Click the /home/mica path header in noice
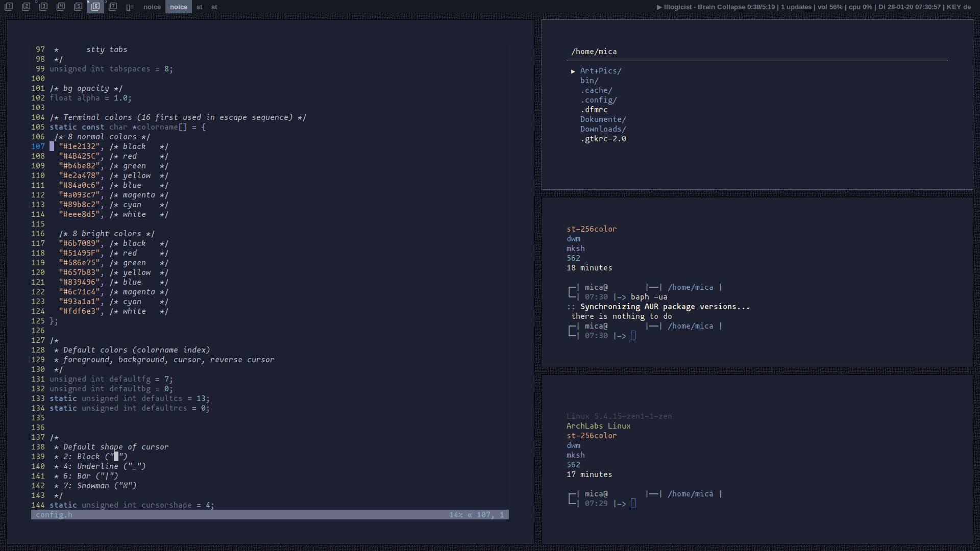980x551 pixels. point(594,52)
